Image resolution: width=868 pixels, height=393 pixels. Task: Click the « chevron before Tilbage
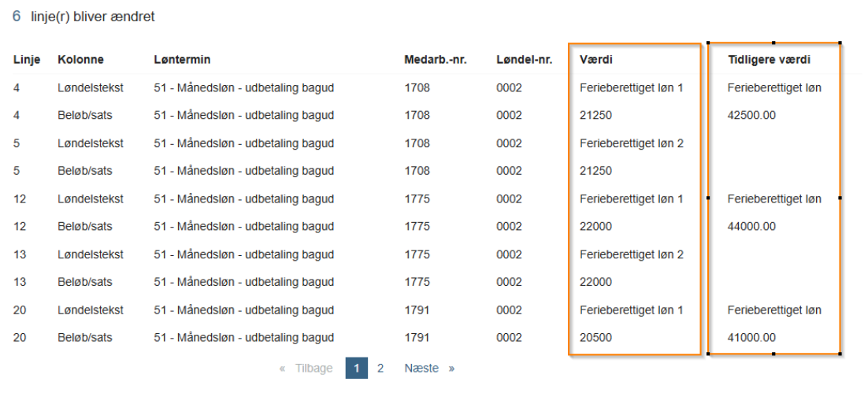[282, 369]
